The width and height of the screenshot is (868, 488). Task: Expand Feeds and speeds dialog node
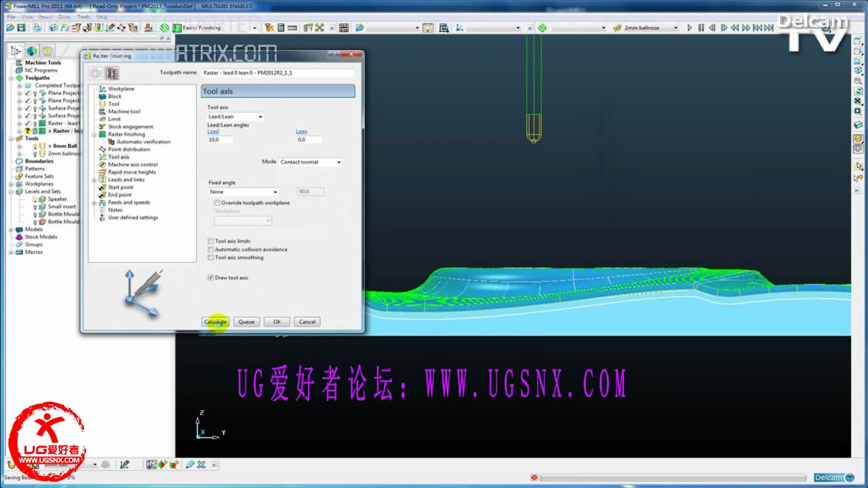click(x=94, y=203)
